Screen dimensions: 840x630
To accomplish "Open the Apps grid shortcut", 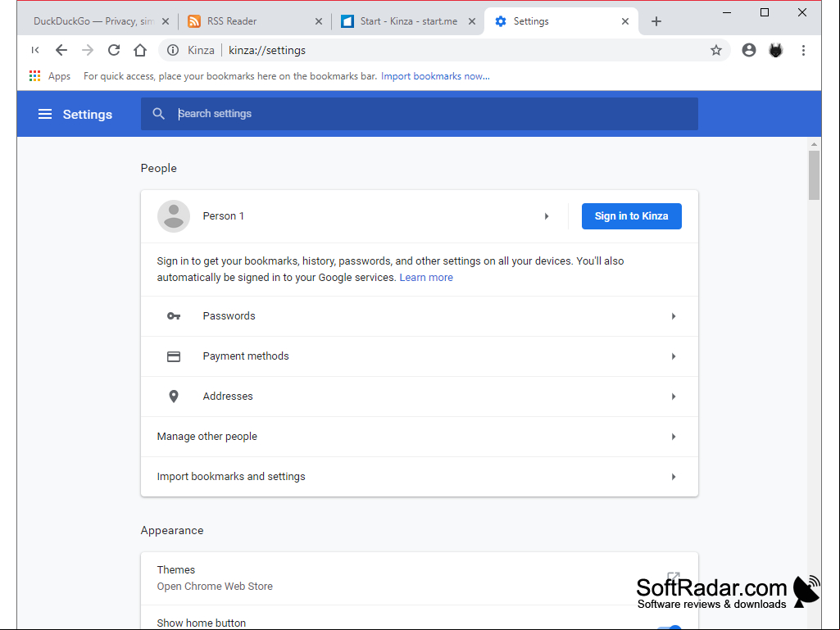I will coord(34,76).
